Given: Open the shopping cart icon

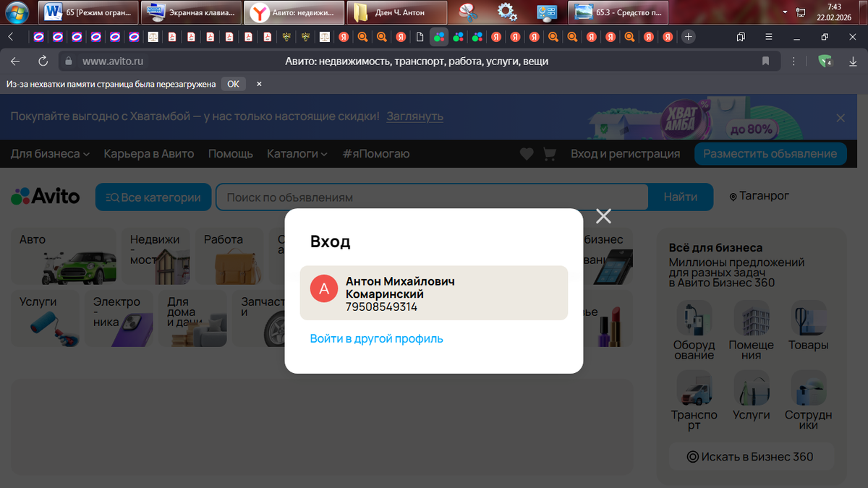Looking at the screenshot, I should [x=550, y=154].
